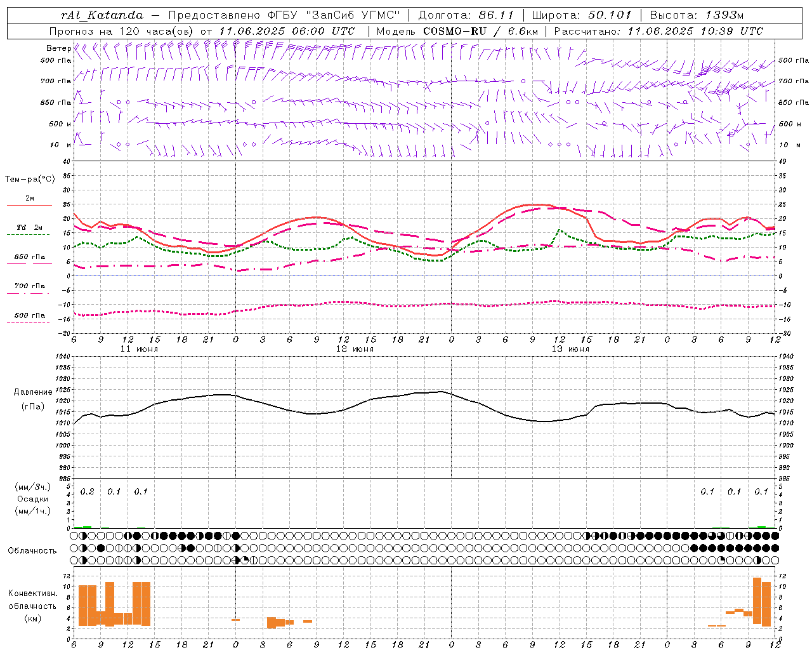This screenshot has width=812, height=650.
Task: Click the Прогноз на 120 часа(ов) text
Action: coord(122,31)
